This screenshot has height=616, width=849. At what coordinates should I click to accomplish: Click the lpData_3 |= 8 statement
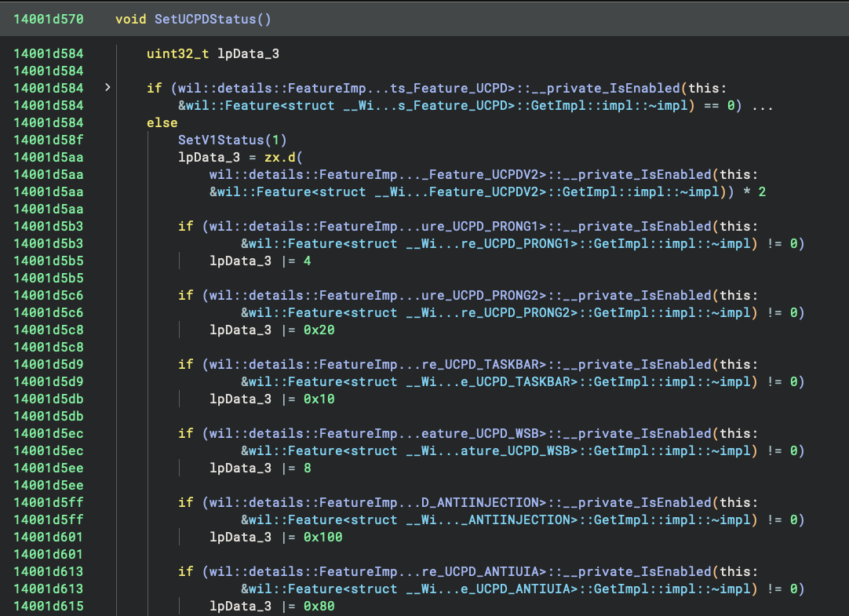coord(261,468)
